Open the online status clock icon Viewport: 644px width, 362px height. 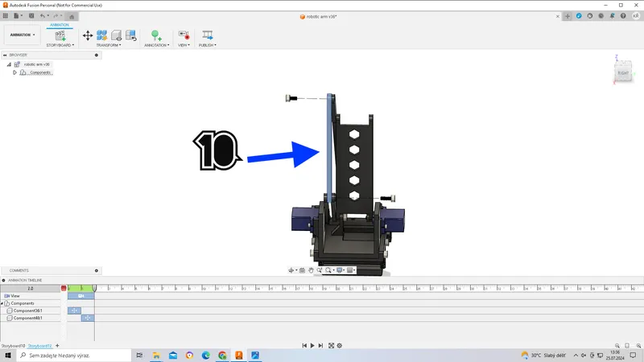coord(601,16)
